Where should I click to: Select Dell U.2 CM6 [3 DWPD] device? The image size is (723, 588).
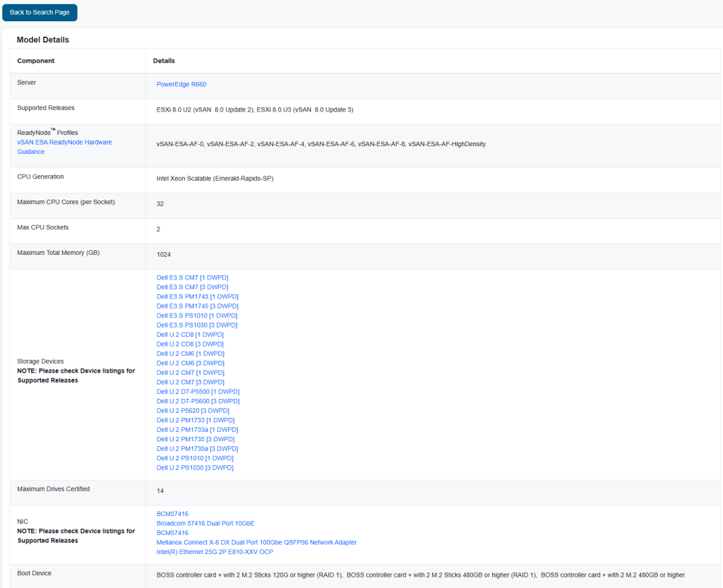point(190,364)
